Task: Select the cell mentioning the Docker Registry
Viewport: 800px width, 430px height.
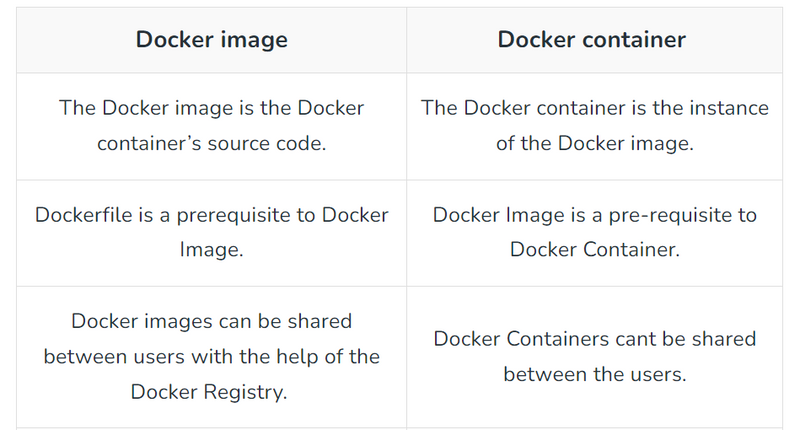Action: pos(211,356)
